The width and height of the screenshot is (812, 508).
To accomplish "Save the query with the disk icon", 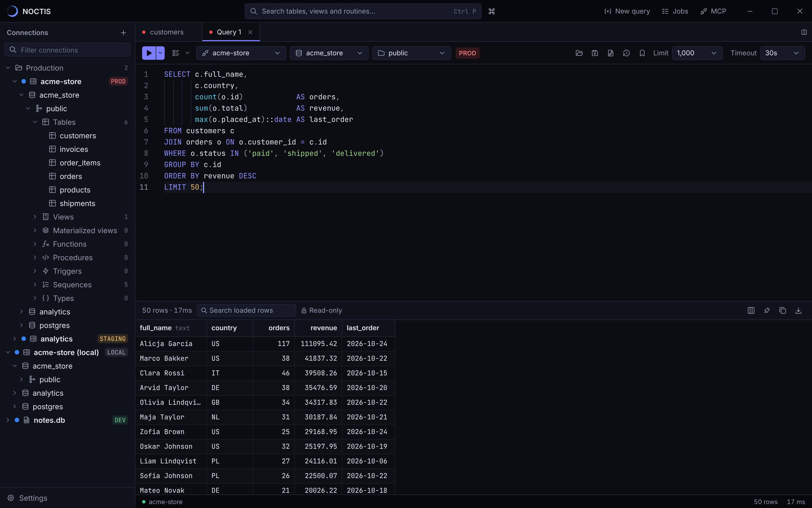I will (x=595, y=53).
